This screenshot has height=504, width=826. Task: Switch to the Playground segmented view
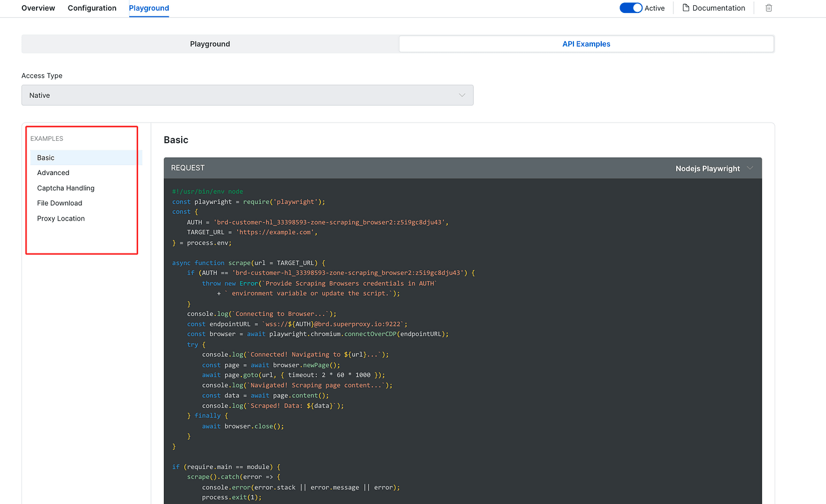210,44
